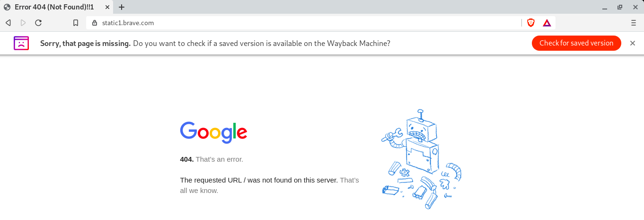Restore down the browser window
Image resolution: width=644 pixels, height=220 pixels.
coord(619,7)
